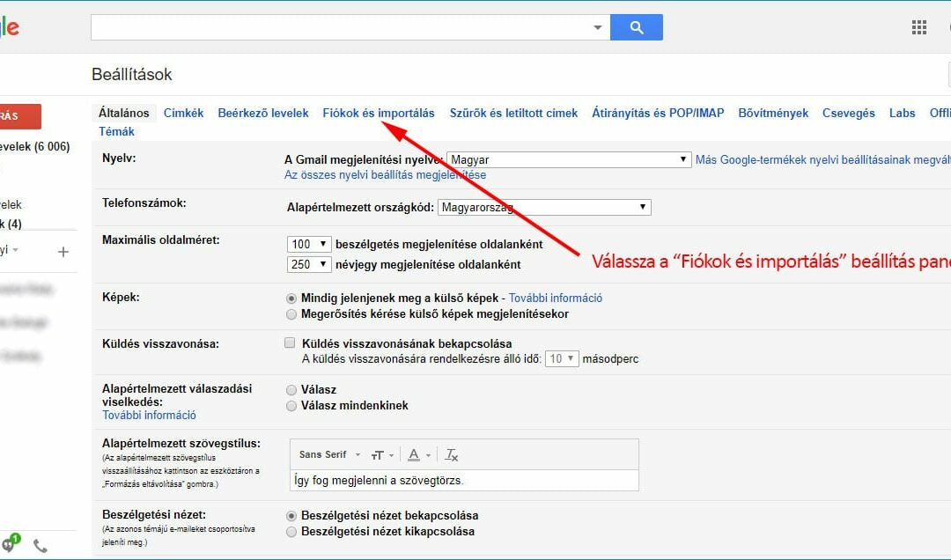This screenshot has width=951, height=560.
Task: Click the Maximális oldalméret label
Action: click(161, 239)
